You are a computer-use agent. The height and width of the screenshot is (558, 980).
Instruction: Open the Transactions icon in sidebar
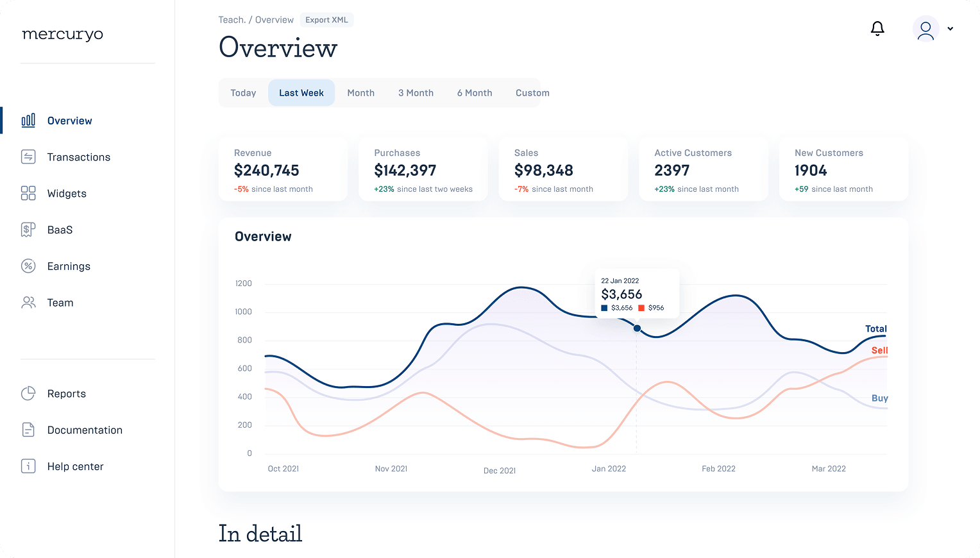coord(28,157)
